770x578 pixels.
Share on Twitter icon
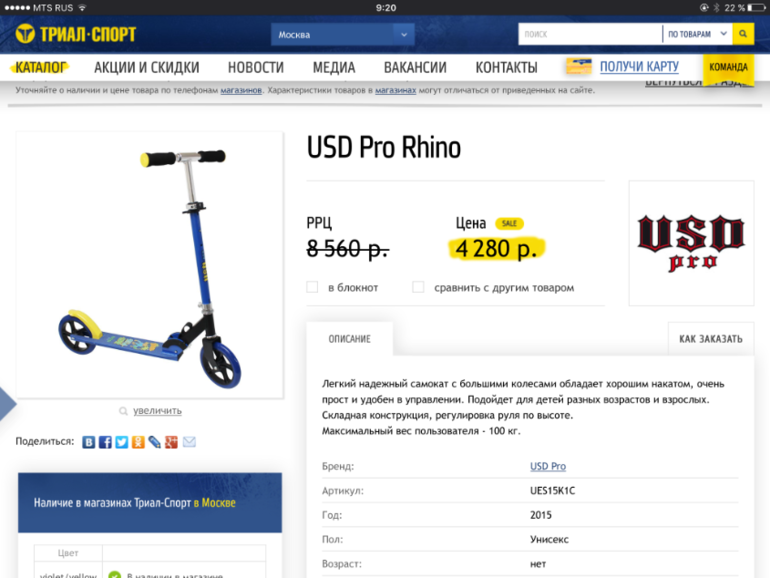point(122,442)
